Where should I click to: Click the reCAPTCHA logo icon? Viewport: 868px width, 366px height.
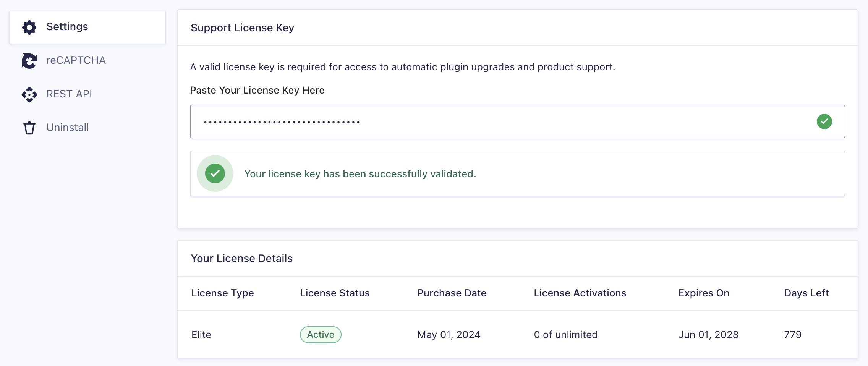click(x=29, y=61)
